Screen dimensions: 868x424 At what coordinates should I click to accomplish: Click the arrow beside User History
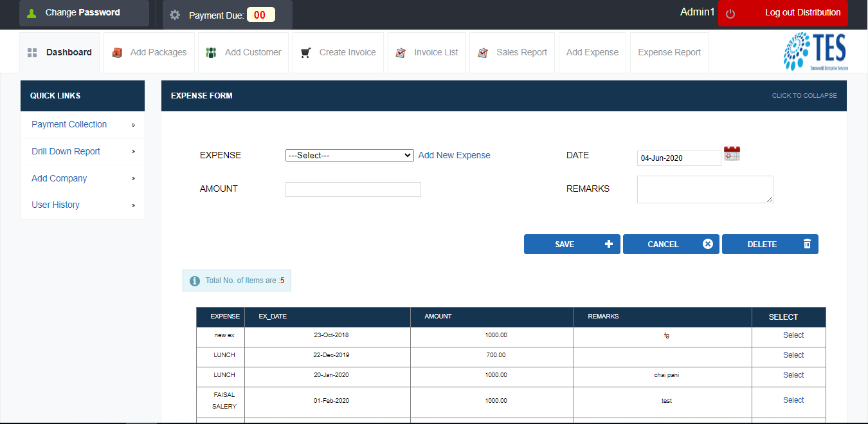coord(133,205)
